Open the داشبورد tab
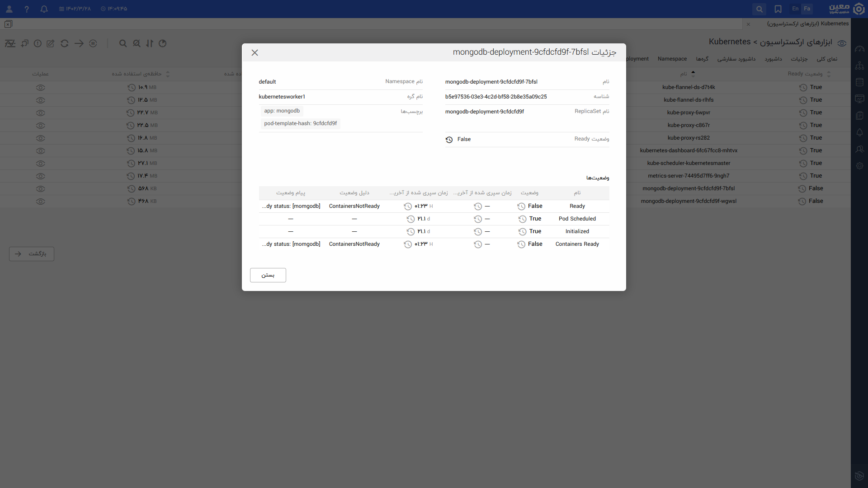 click(x=773, y=59)
